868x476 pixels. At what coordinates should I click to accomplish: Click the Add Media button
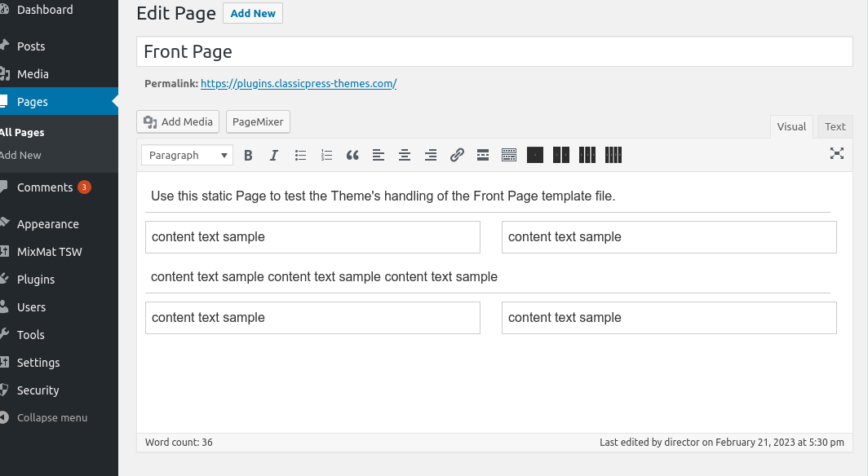point(178,121)
